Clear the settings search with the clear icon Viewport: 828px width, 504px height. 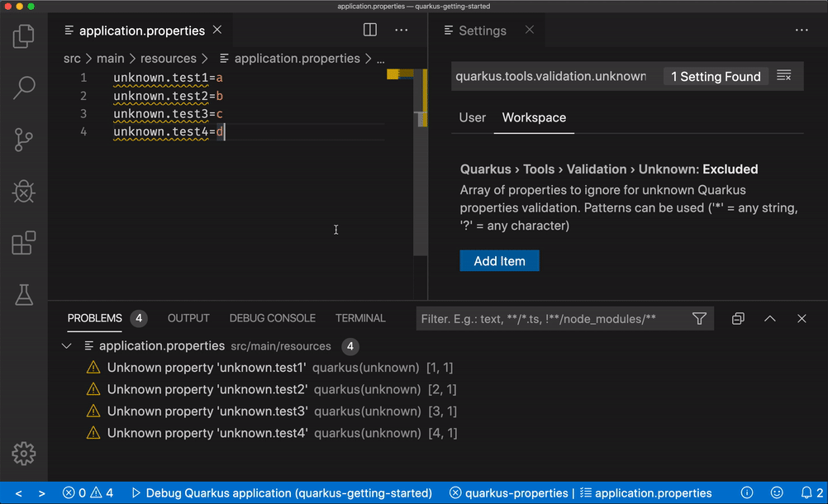coord(783,76)
